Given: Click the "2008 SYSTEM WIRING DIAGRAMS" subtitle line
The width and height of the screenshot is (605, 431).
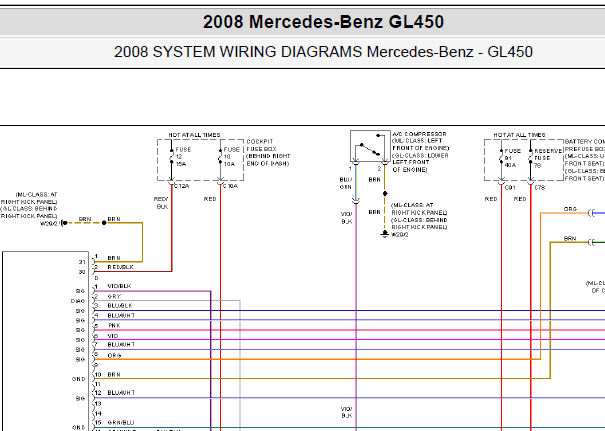Looking at the screenshot, I should [x=323, y=52].
